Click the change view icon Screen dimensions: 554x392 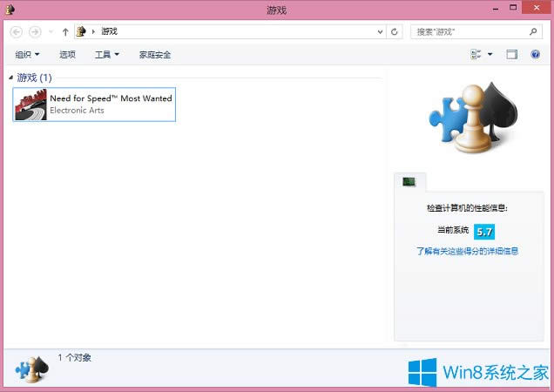coord(476,54)
